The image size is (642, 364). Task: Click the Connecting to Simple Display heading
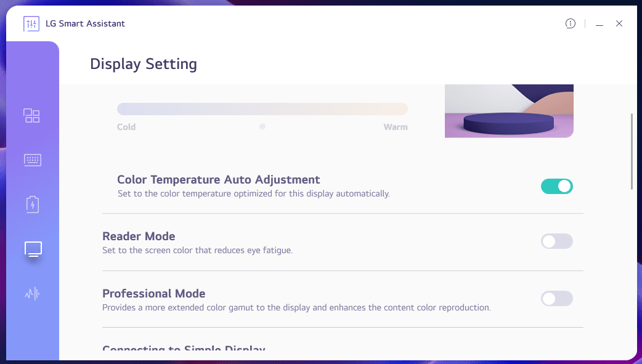tap(184, 349)
